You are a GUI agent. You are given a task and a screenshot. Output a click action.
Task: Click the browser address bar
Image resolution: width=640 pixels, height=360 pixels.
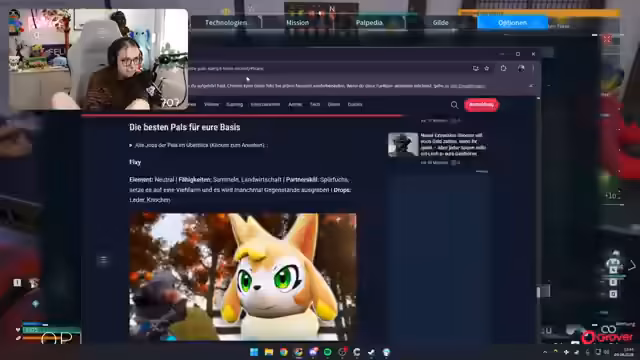[x=327, y=69]
